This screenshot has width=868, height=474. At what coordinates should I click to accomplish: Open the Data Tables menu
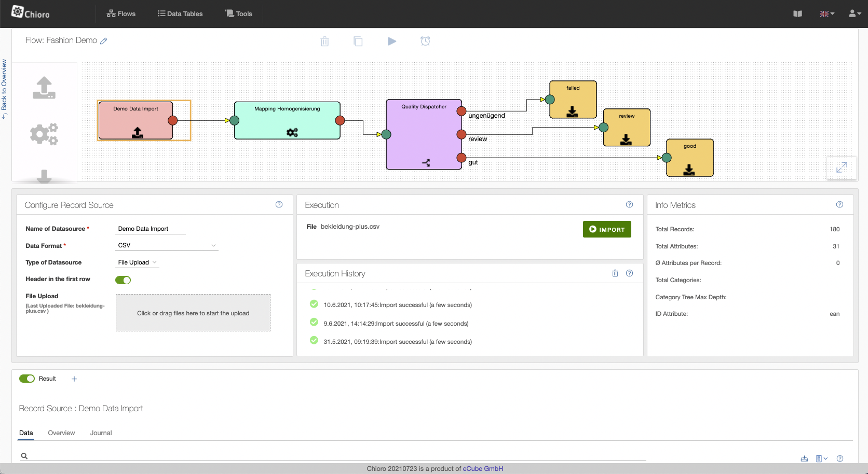click(x=180, y=14)
